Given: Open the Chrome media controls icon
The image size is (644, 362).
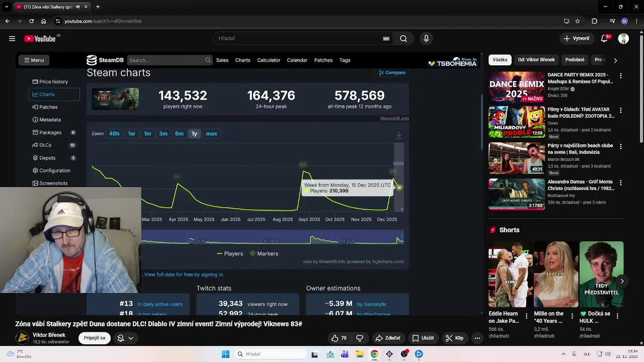Looking at the screenshot, I should tap(612, 21).
